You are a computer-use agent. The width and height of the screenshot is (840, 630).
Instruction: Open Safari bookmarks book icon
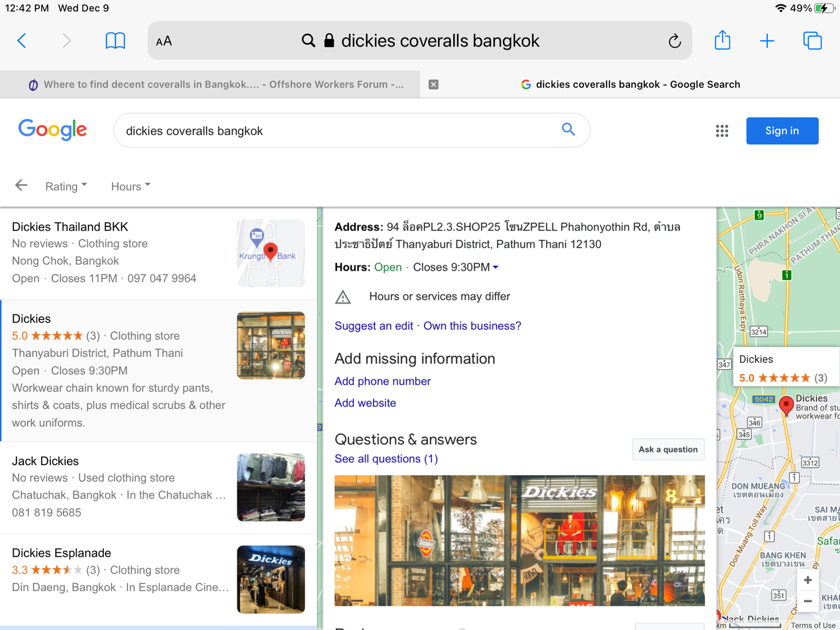coord(115,40)
